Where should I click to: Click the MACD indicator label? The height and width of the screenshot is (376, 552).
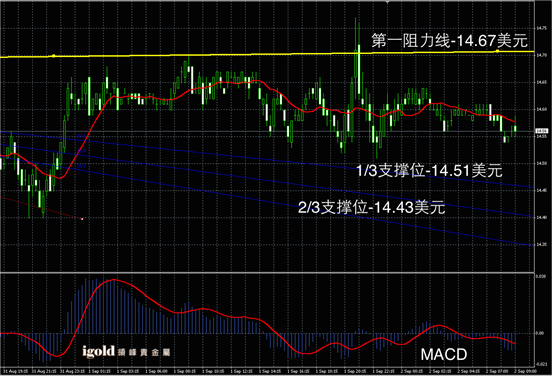[x=444, y=354]
